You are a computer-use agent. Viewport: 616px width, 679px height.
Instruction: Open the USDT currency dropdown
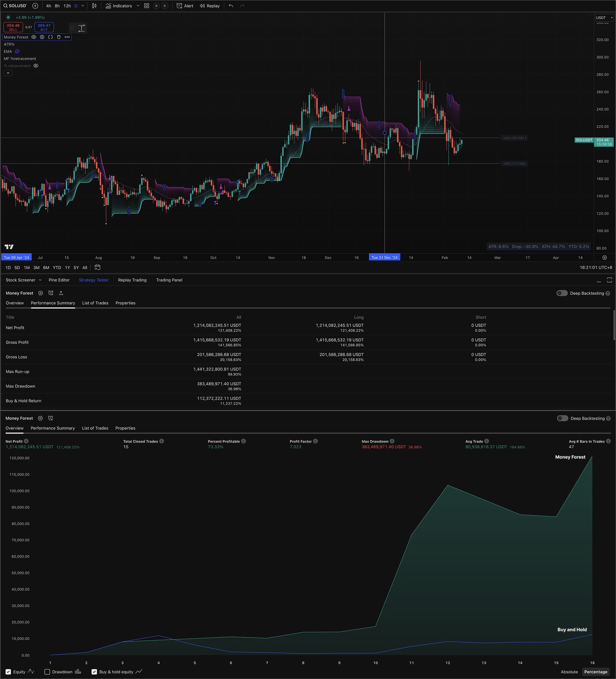pos(603,17)
